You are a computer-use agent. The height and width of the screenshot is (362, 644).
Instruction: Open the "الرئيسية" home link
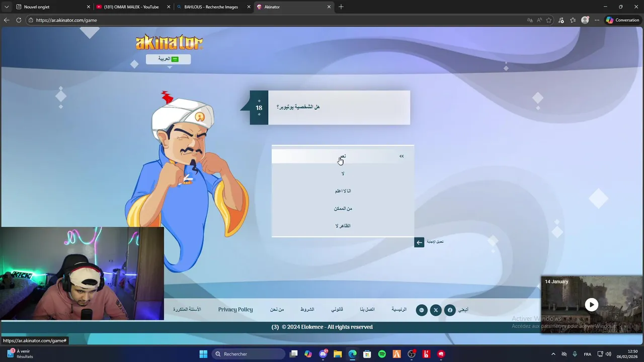click(x=399, y=310)
